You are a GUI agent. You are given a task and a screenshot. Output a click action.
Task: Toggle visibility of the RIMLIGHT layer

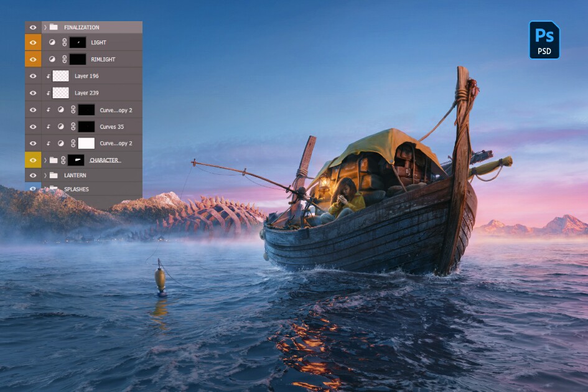point(33,59)
